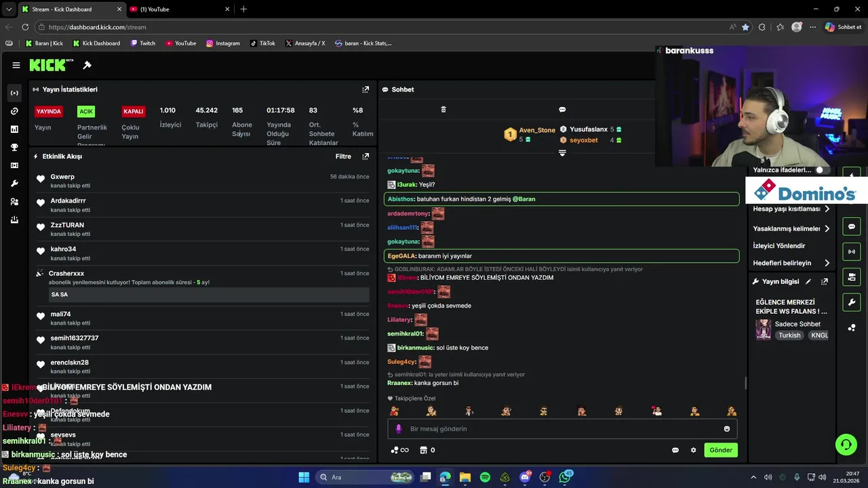Viewport: 868px width, 488px height.
Task: Open Spotify from the taskbar
Action: 485,477
